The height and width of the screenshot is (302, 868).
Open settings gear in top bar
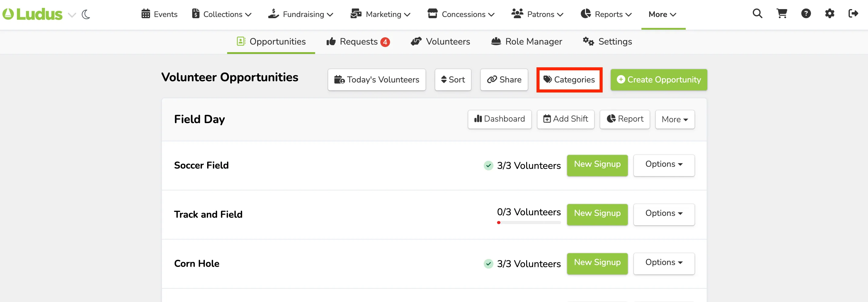(829, 13)
